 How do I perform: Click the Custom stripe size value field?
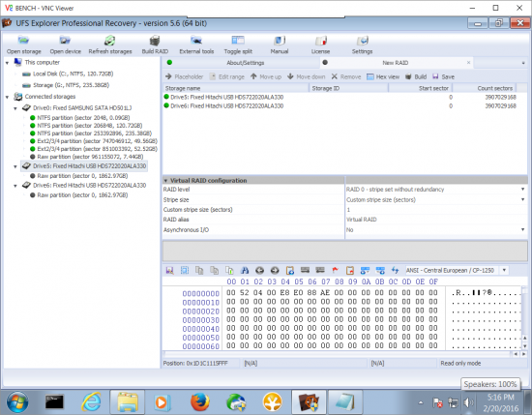(x=436, y=210)
